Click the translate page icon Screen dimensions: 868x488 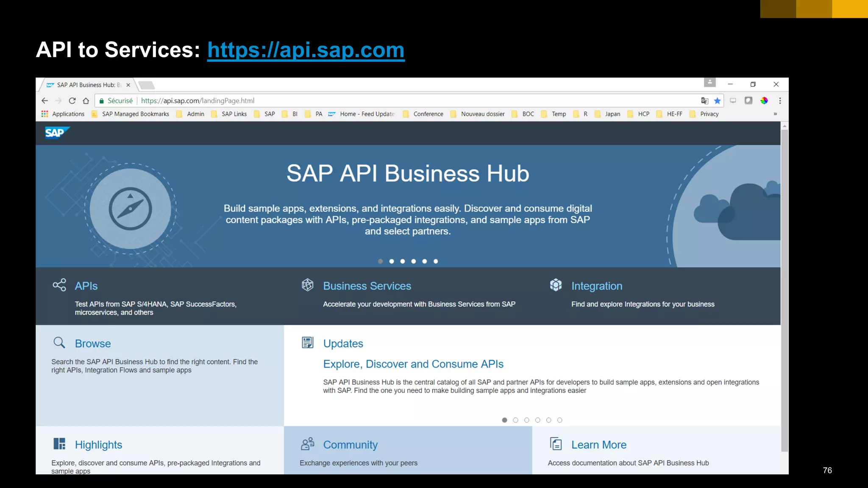pyautogui.click(x=704, y=100)
